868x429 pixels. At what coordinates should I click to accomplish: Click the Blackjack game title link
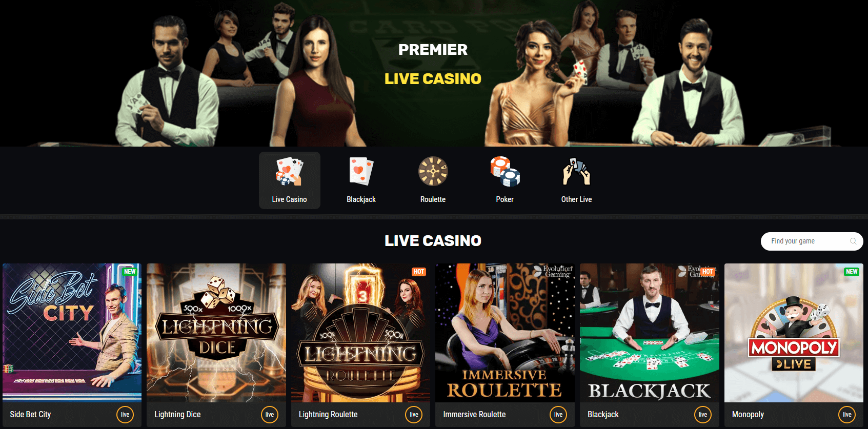603,414
